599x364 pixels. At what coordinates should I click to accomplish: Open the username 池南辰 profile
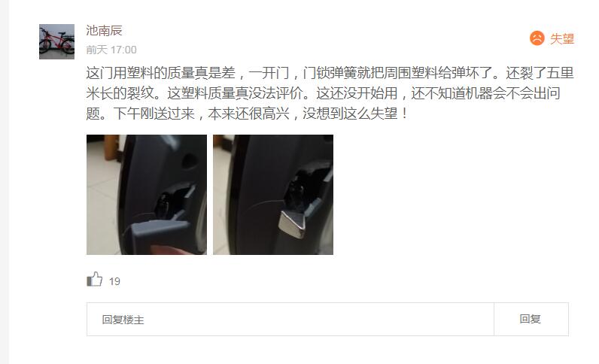104,31
